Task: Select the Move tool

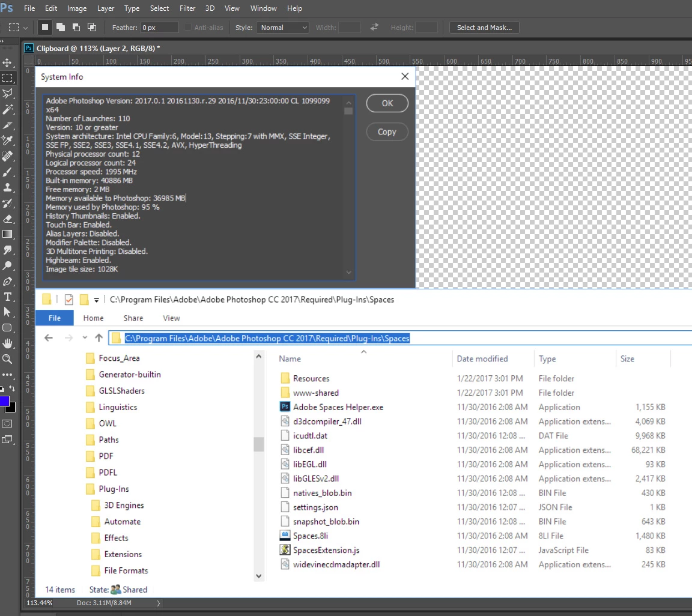Action: pos(7,62)
